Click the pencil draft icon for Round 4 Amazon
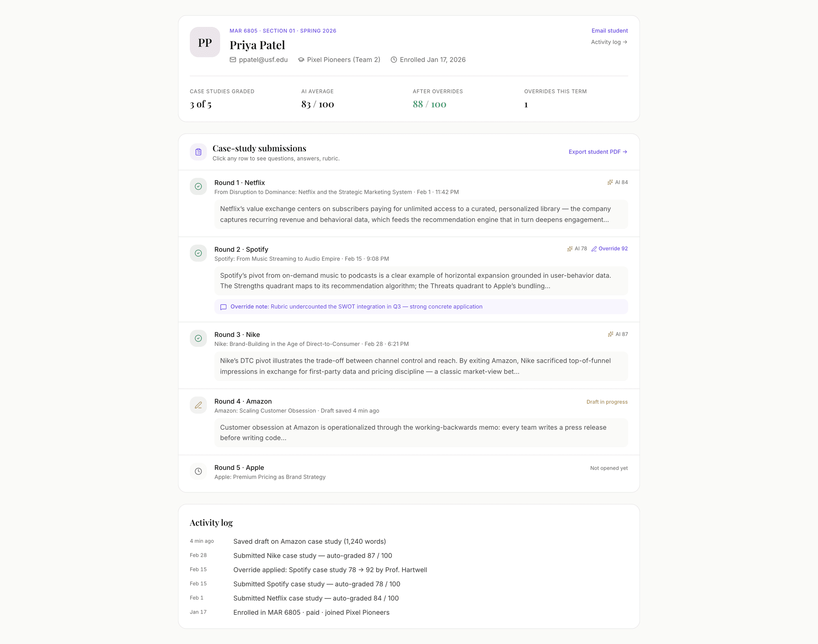The width and height of the screenshot is (818, 644). tap(198, 405)
